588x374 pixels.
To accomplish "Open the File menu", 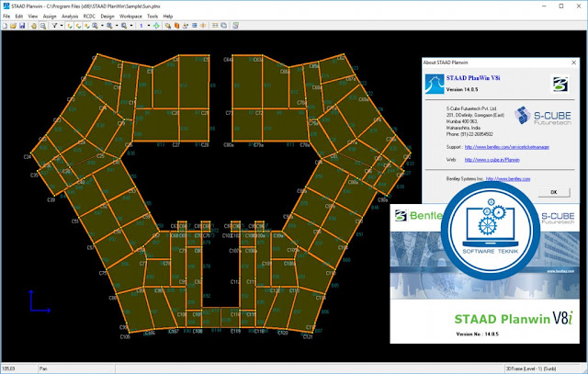I will coord(6,17).
